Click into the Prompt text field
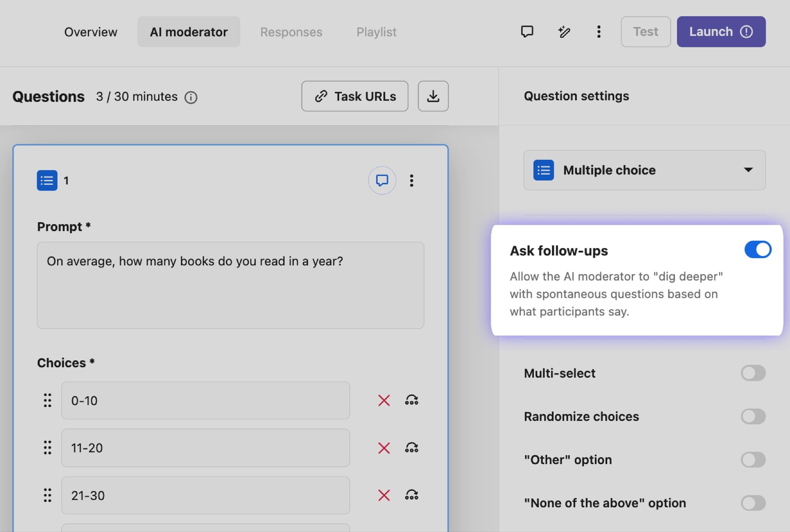The image size is (790, 532). tap(230, 285)
